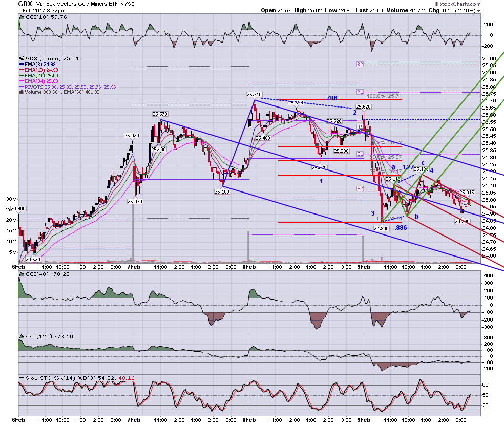This screenshot has width=504, height=427.
Task: Click the 'Volume 300.60K, EMA(60)' legend entry
Action: 61,92
